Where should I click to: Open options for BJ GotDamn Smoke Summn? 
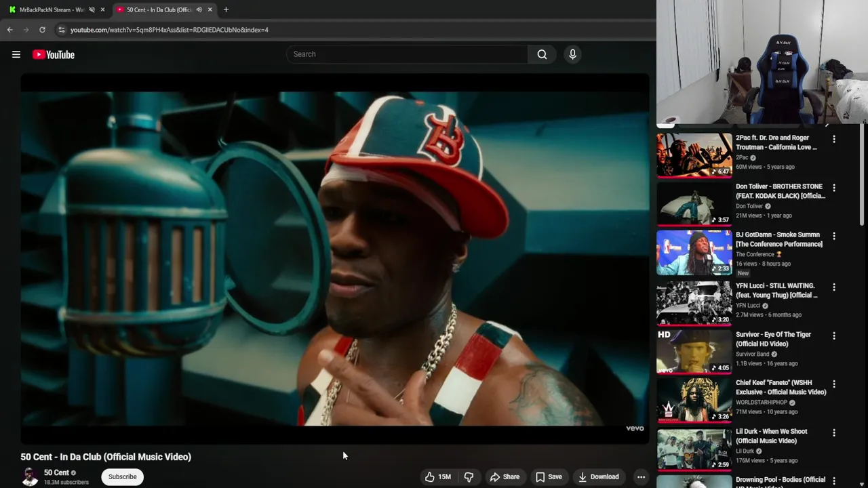pyautogui.click(x=834, y=236)
